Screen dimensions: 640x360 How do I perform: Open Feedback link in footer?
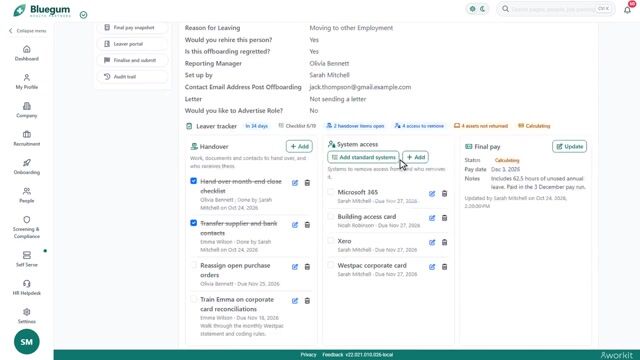[x=333, y=355]
